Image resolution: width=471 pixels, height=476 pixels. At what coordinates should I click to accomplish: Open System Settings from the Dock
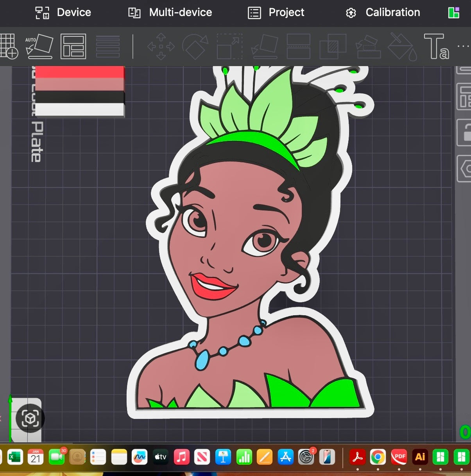(x=306, y=457)
